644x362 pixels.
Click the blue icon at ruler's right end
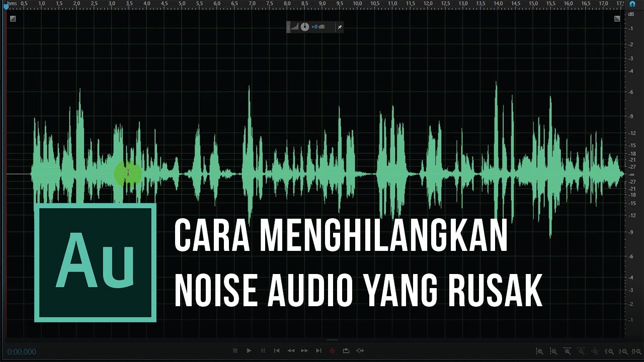click(x=632, y=4)
